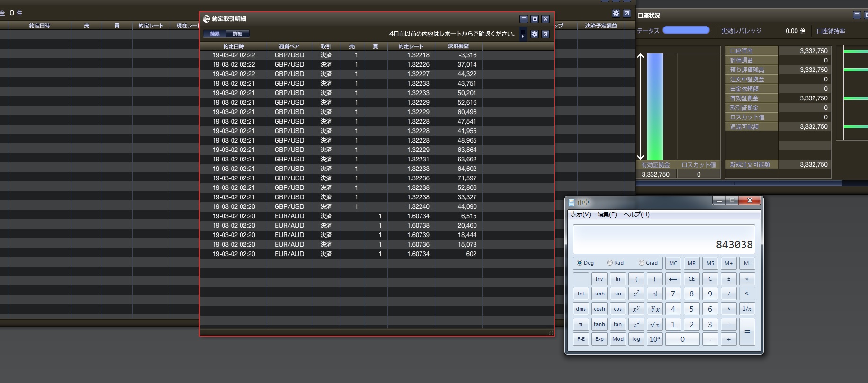The image size is (868, 383).
Task: Select the Deg radio button
Action: [x=580, y=263]
